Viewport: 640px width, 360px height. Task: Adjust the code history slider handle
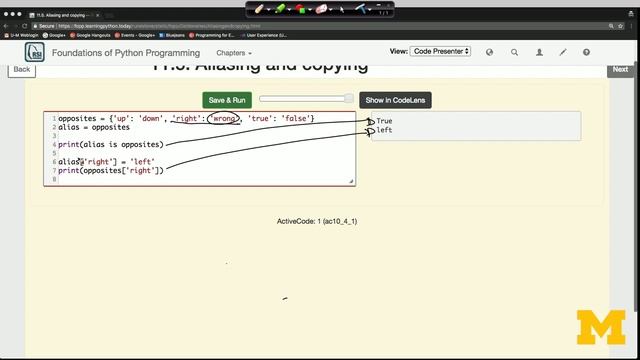tap(348, 98)
